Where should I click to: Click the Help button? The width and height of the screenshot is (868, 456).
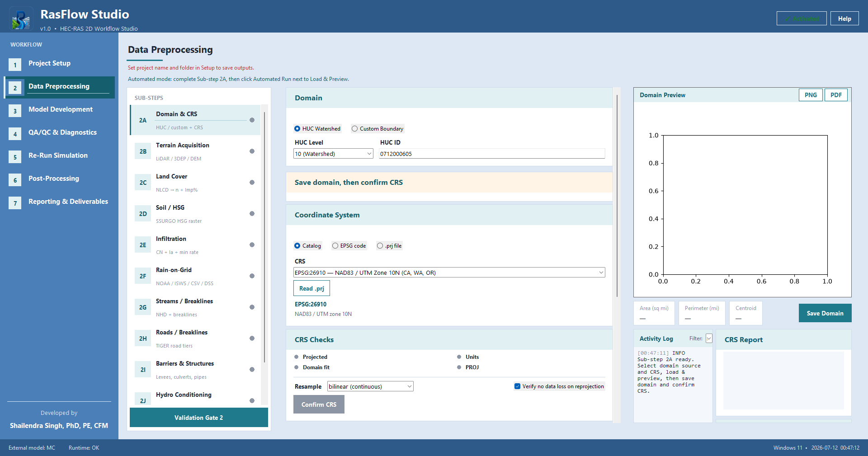tap(844, 19)
